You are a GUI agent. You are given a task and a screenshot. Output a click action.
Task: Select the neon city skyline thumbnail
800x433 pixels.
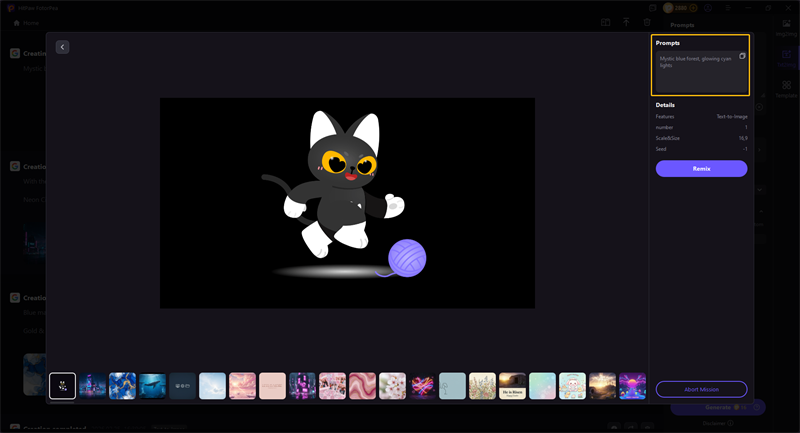pyautogui.click(x=92, y=386)
